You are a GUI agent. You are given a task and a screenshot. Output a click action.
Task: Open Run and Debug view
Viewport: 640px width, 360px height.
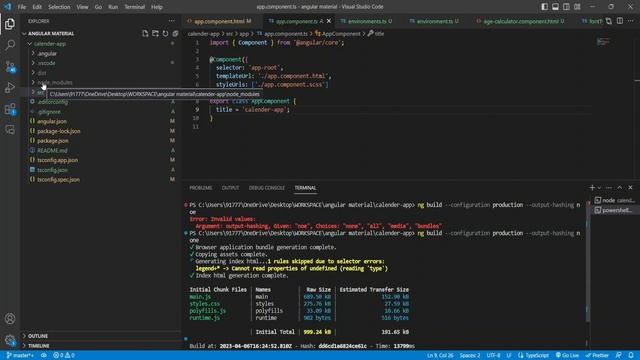10,87
